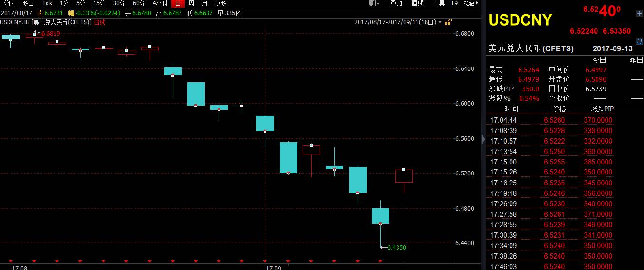Click the bell alert icon
The height and width of the screenshot is (270, 644).
click(x=639, y=42)
